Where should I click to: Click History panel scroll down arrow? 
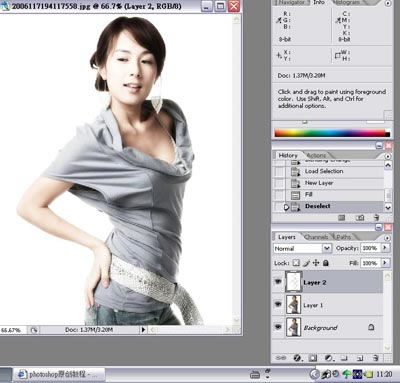[388, 207]
